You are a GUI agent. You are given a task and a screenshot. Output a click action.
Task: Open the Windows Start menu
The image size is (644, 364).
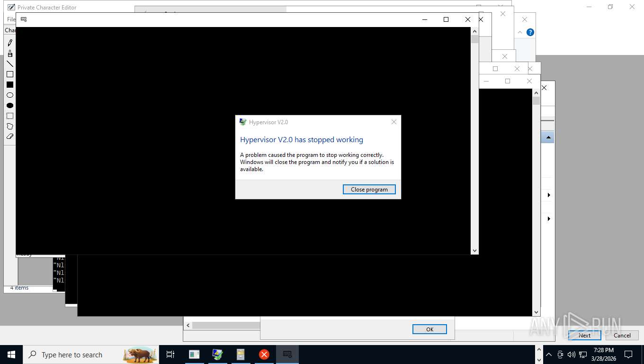click(11, 355)
